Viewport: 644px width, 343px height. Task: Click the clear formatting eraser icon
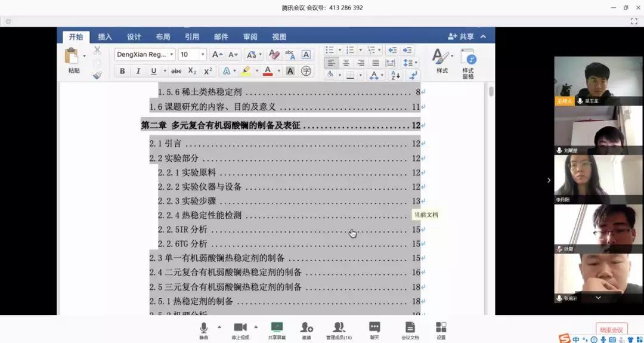274,54
